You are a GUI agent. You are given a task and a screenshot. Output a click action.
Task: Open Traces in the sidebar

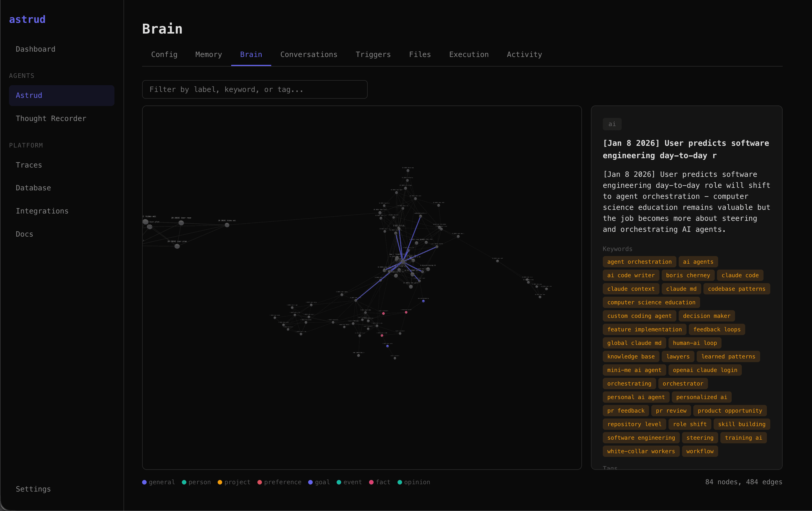click(29, 165)
